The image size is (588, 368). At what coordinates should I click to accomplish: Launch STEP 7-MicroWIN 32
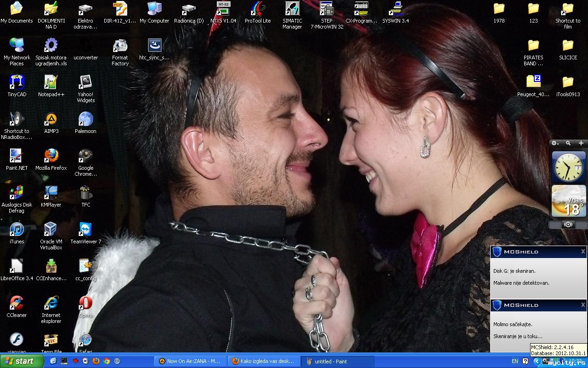[327, 9]
